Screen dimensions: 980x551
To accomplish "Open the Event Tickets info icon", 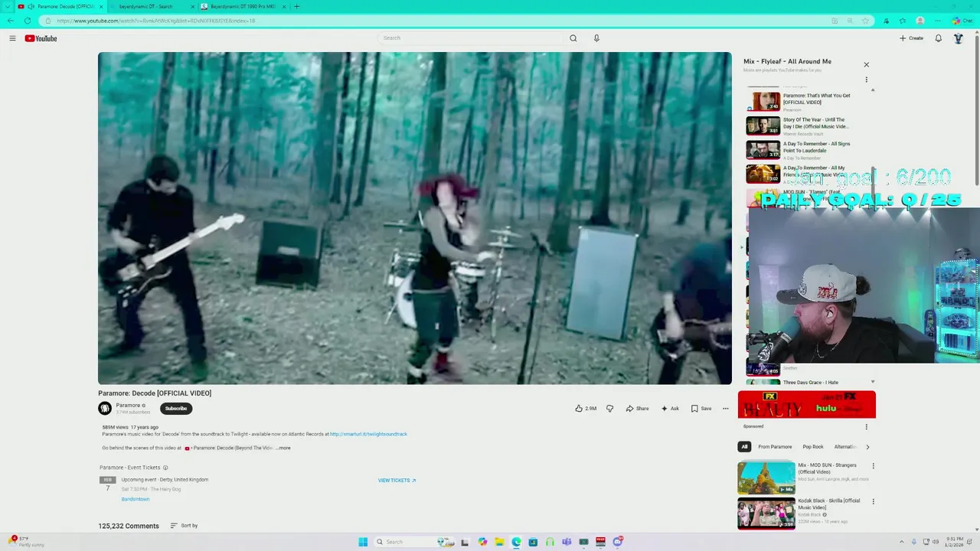I will click(165, 468).
